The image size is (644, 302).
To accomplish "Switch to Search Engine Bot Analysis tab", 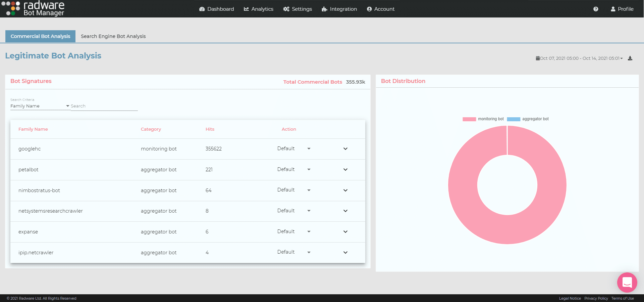I will coord(113,36).
